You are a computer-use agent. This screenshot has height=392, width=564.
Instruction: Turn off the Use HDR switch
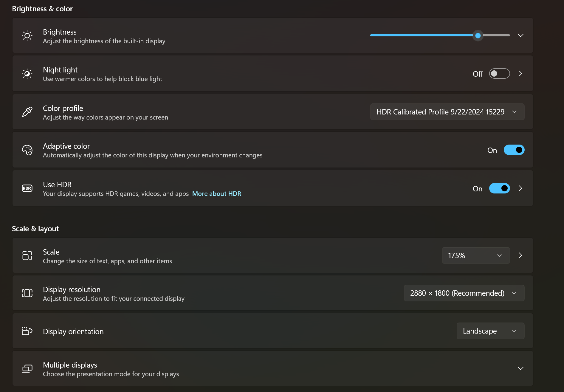(x=500, y=188)
